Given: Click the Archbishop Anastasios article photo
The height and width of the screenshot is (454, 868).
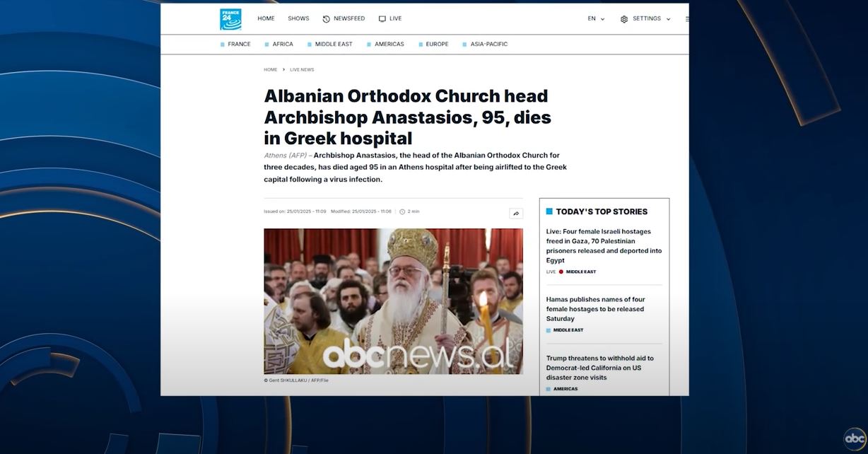Looking at the screenshot, I should coord(394,301).
